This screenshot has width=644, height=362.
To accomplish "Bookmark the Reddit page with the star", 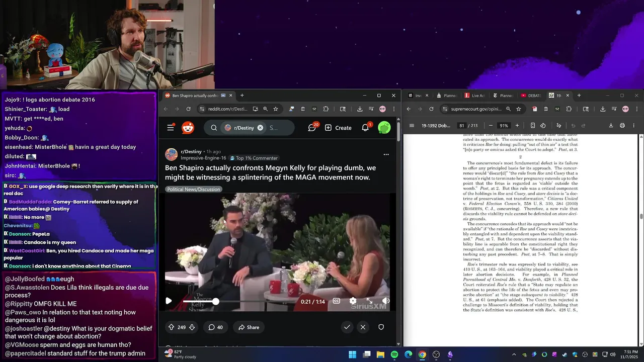I will tap(275, 109).
